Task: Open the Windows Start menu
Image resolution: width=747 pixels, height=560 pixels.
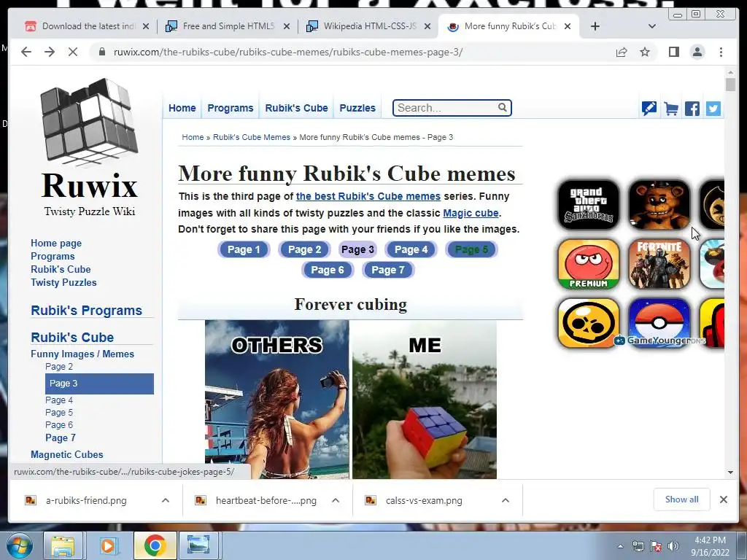Action: point(20,546)
